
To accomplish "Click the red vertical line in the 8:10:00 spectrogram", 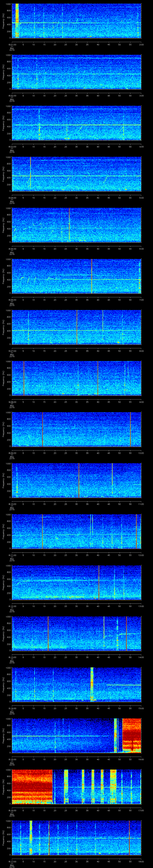I will coord(79,481).
